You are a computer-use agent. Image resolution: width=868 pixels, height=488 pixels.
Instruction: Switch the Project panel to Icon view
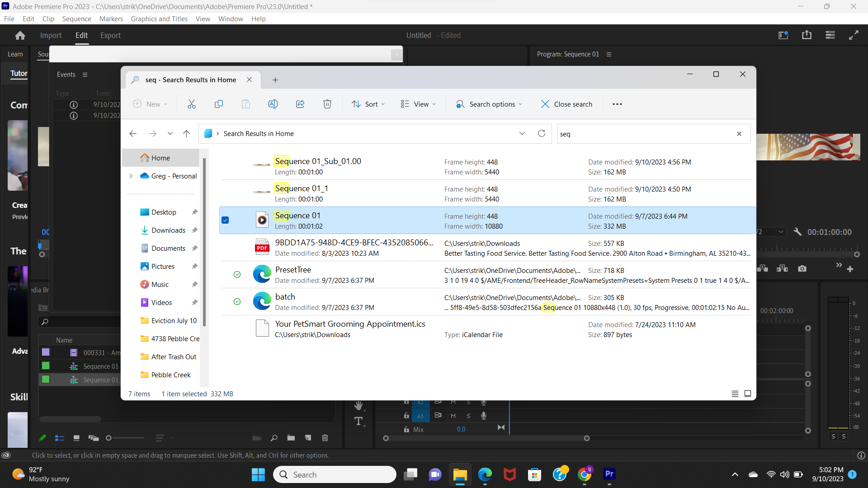pos(76,438)
